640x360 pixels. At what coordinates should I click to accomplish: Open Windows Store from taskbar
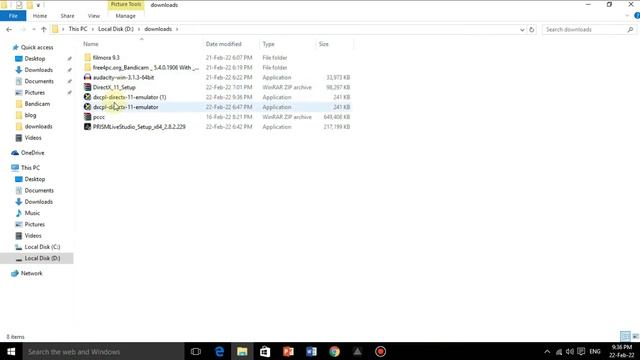pyautogui.click(x=265, y=351)
